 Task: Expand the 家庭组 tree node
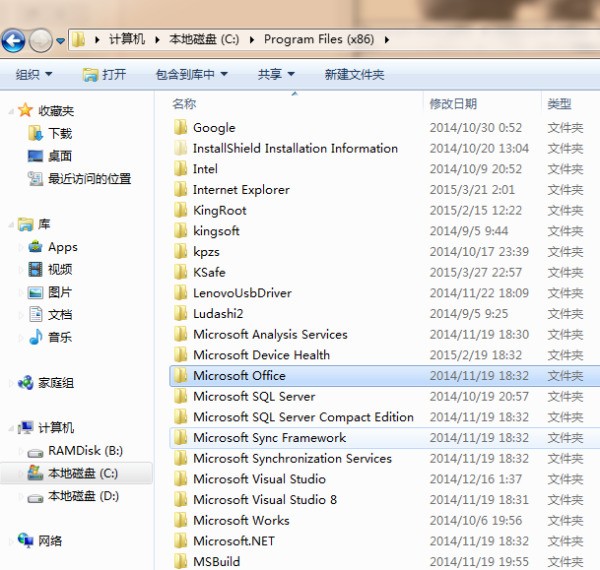(11, 383)
